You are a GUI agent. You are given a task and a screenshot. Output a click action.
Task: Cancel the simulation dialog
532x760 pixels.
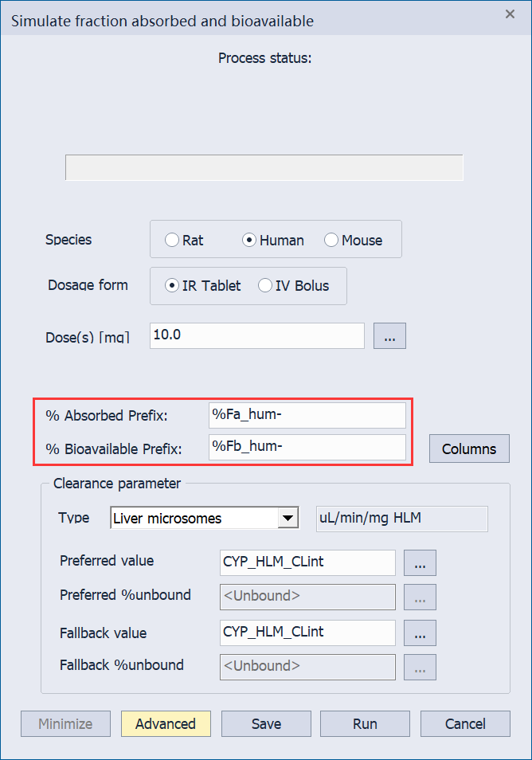click(465, 723)
